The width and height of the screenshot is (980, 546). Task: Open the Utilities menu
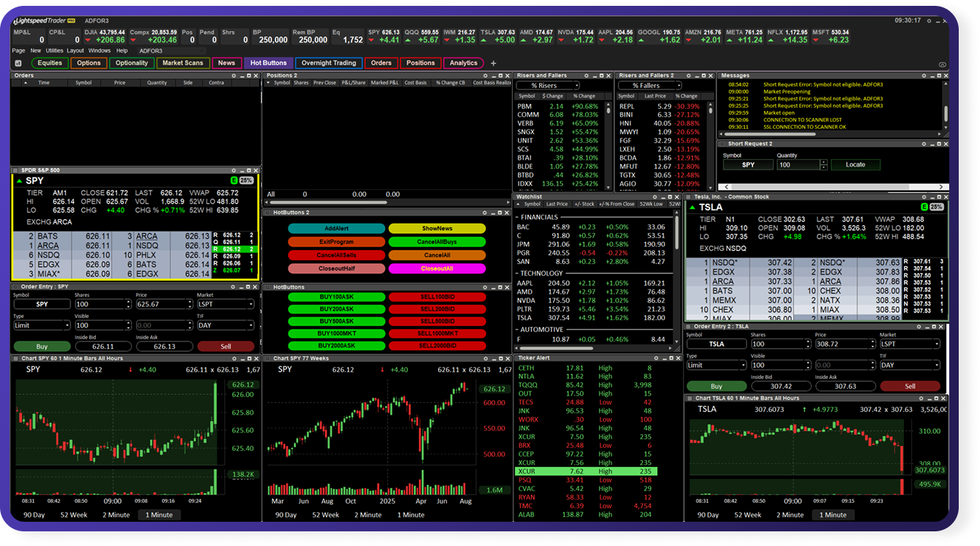point(55,51)
